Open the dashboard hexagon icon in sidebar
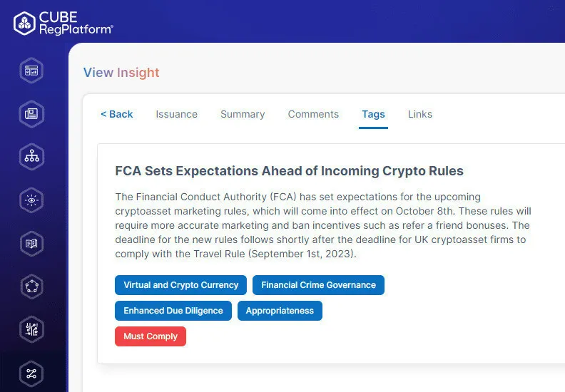The height and width of the screenshot is (392, 565). coord(31,71)
